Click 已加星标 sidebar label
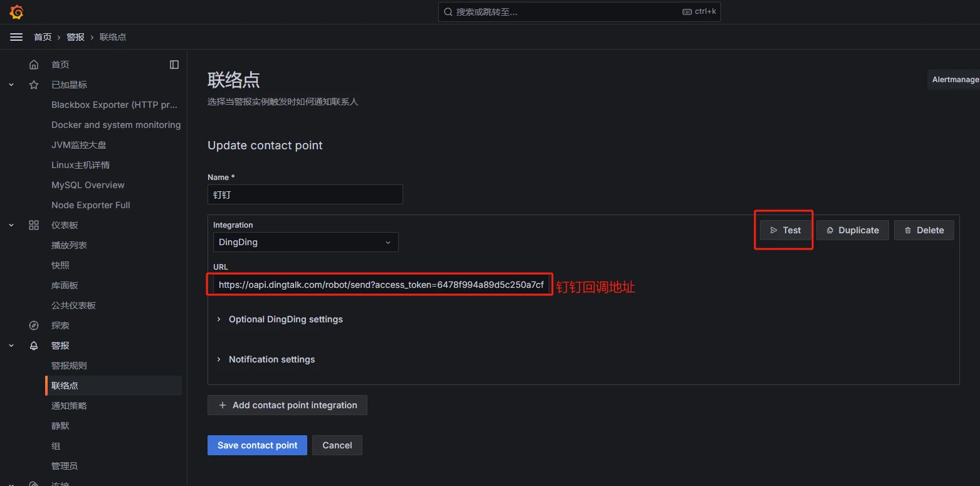The height and width of the screenshot is (486, 980). pos(69,85)
